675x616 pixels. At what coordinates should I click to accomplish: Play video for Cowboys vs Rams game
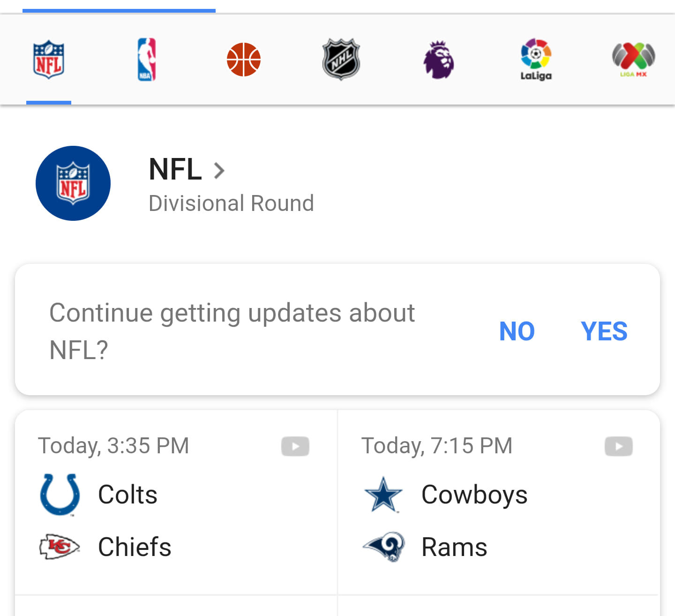click(x=619, y=446)
